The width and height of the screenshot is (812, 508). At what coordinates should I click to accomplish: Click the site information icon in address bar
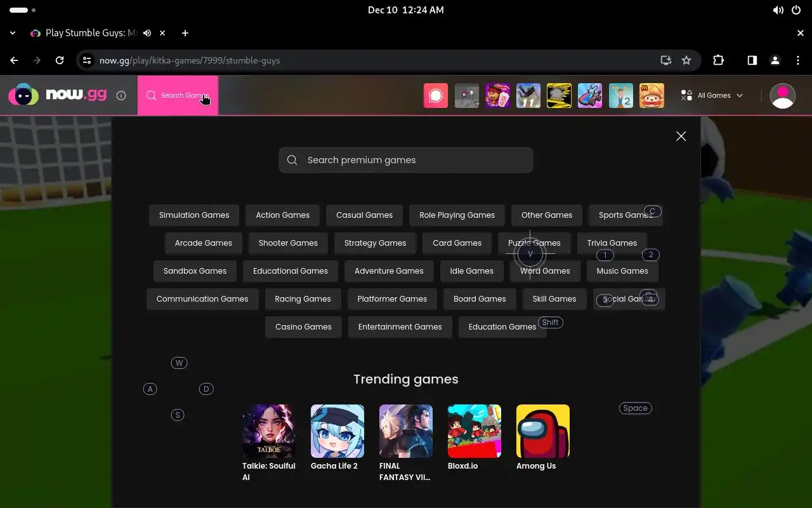pyautogui.click(x=88, y=60)
